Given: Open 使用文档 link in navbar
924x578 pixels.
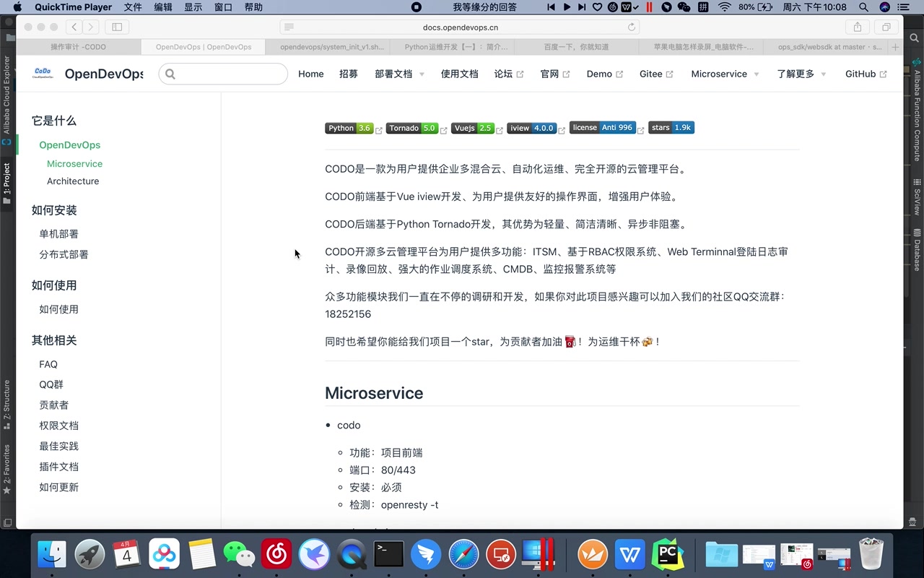Looking at the screenshot, I should click(x=460, y=74).
